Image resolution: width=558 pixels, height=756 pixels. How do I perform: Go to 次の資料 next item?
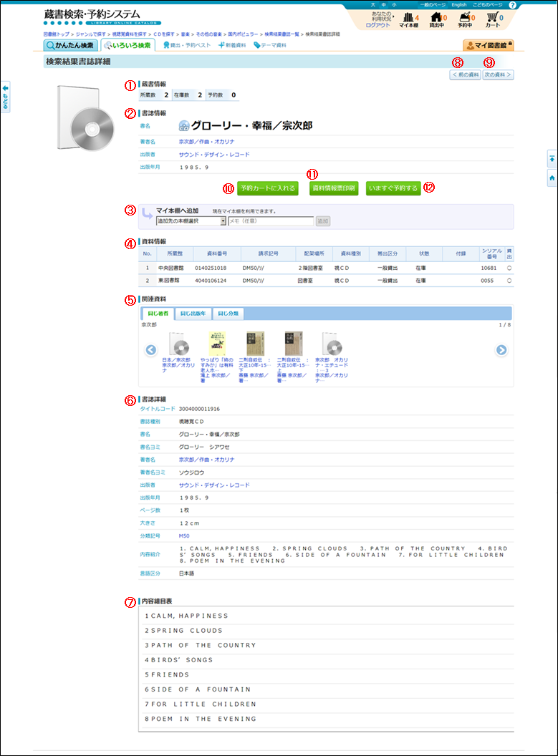click(x=498, y=74)
